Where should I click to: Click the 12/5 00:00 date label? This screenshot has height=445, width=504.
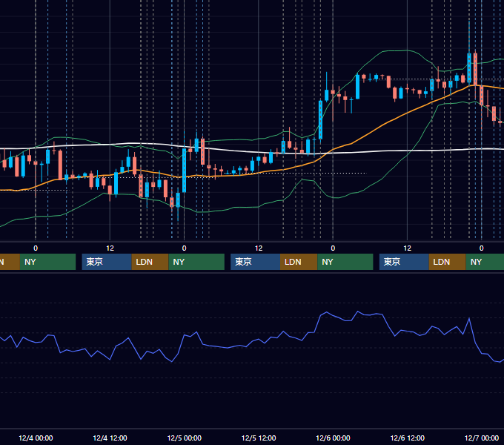[184, 438]
